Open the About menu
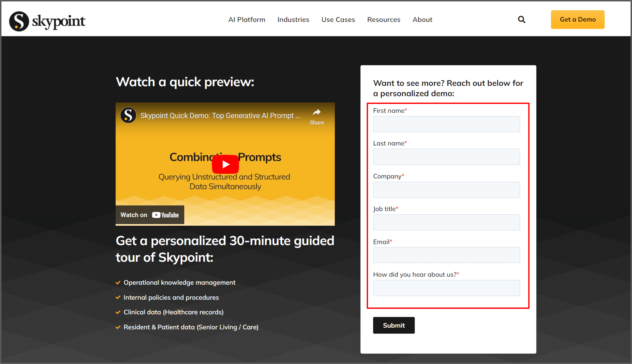The height and width of the screenshot is (364, 632). coord(422,19)
